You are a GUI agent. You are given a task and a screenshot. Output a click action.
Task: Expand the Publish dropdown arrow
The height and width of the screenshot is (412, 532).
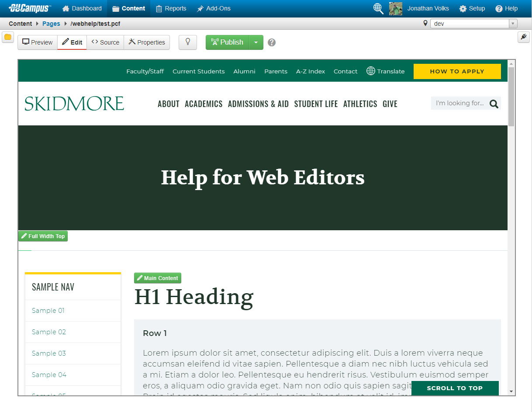(x=256, y=42)
